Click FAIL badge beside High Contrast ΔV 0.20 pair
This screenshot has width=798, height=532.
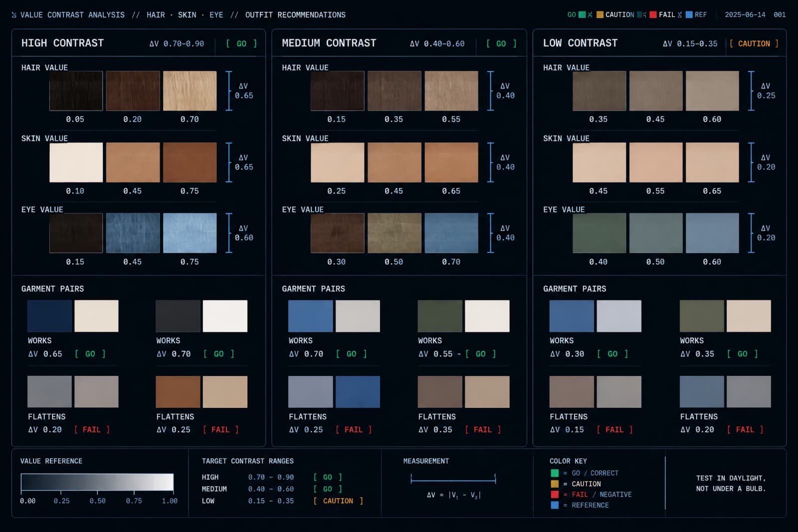point(92,429)
